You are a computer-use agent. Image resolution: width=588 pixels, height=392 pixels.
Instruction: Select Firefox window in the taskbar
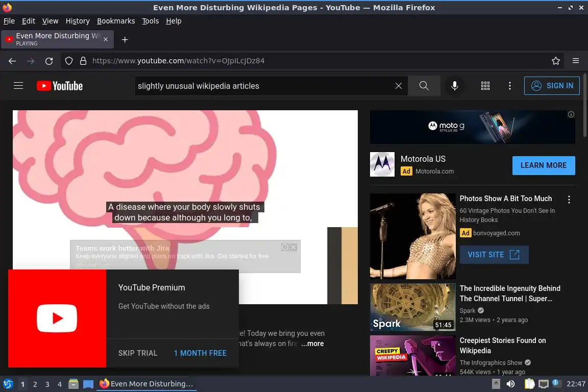(x=146, y=384)
